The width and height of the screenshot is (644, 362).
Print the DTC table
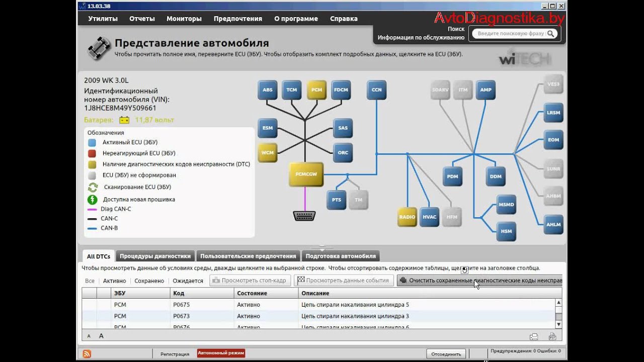coord(534,336)
